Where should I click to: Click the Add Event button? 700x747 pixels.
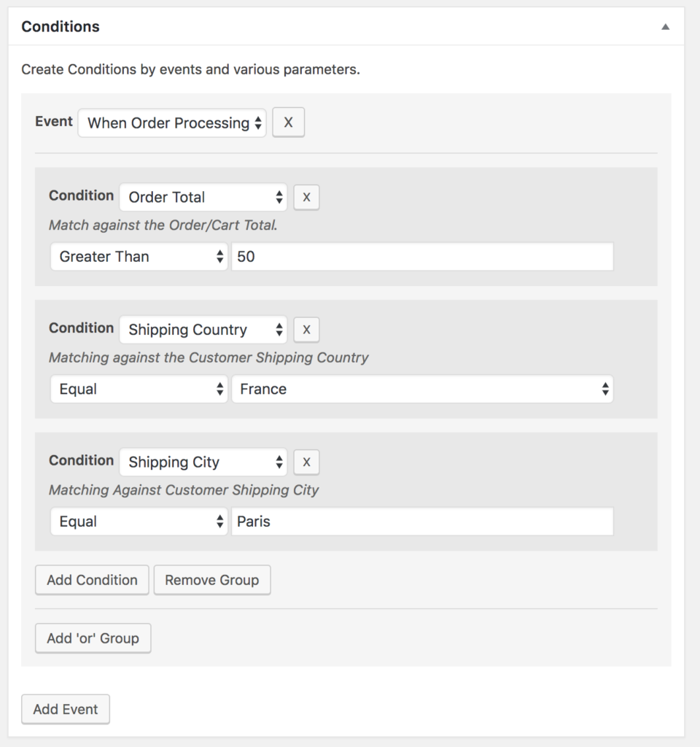click(66, 709)
